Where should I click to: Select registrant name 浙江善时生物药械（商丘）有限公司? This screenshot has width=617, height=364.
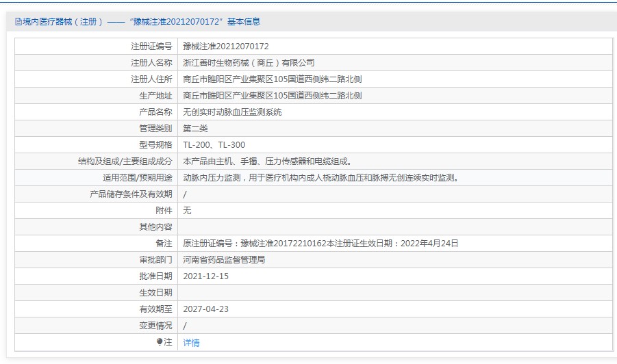tap(249, 63)
